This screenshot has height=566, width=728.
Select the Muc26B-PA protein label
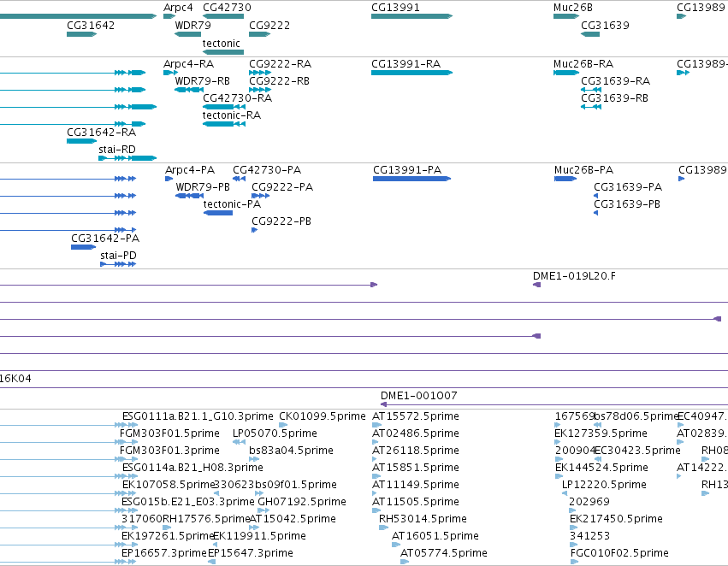583,170
